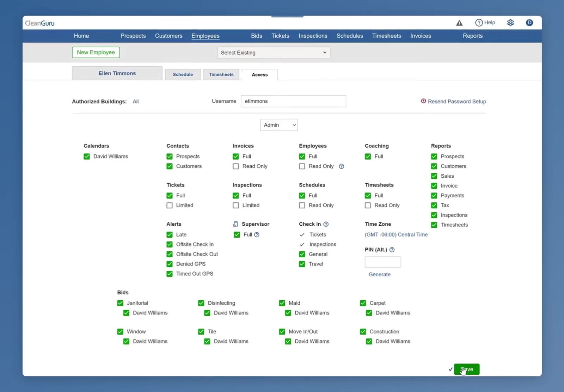Open the alerts warning triangle icon
564x392 pixels.
click(459, 23)
